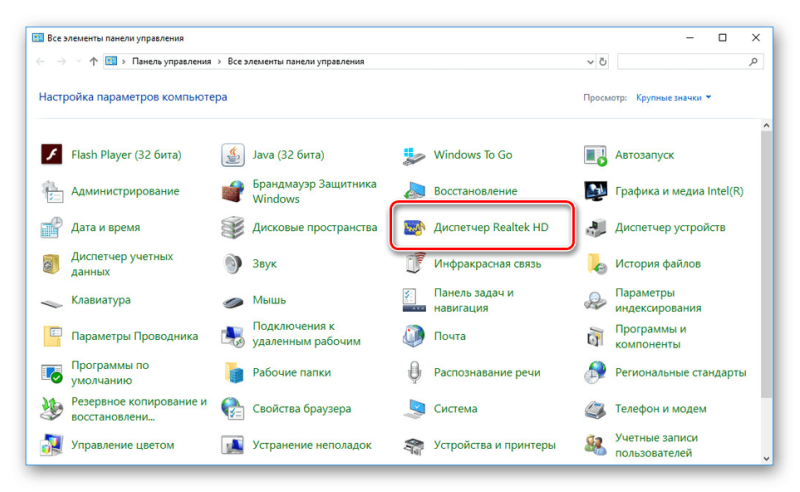Click the Панель управления breadcrumb
The width and height of the screenshot is (800, 492).
pyautogui.click(x=171, y=62)
